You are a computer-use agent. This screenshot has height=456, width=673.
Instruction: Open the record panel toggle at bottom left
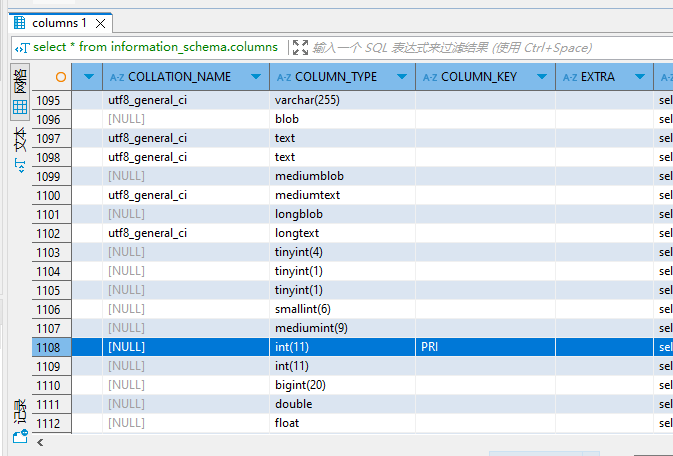[20, 420]
